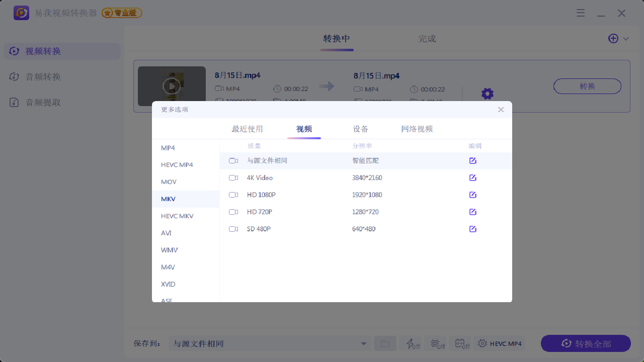Viewport: 644px width, 362px height.
Task: Select HEVC MKV in the format list
Action: (x=177, y=216)
